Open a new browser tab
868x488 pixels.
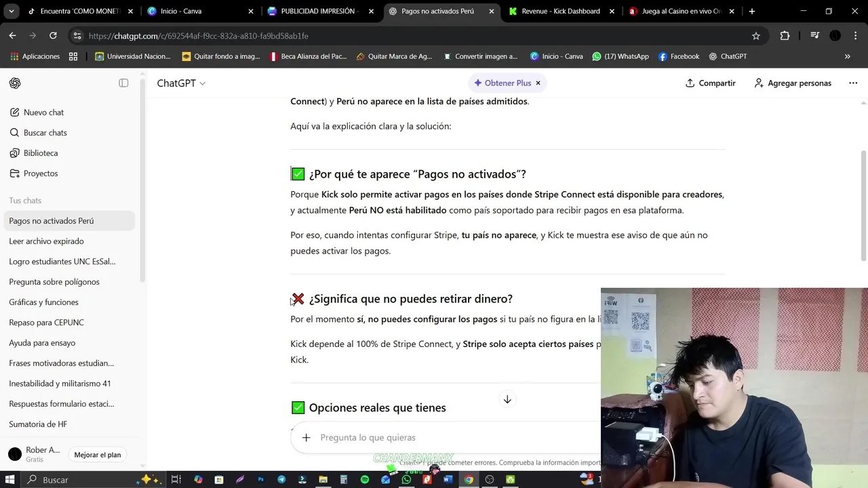tap(751, 12)
